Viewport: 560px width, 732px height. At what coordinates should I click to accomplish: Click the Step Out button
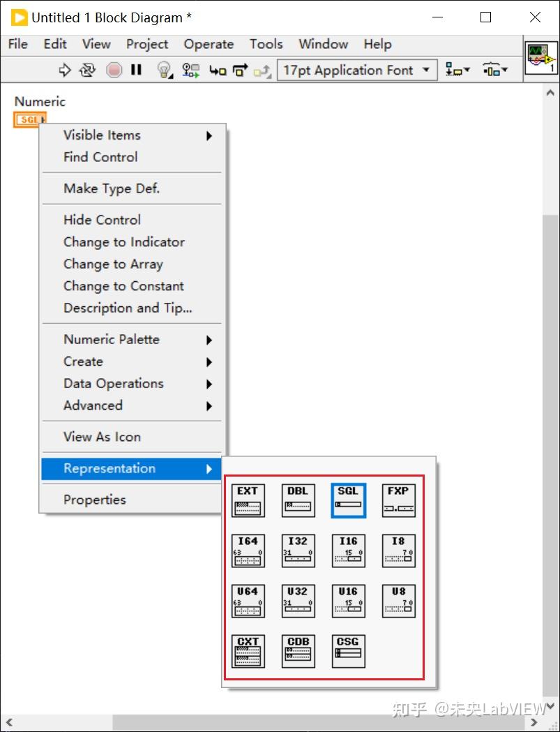coord(262,70)
